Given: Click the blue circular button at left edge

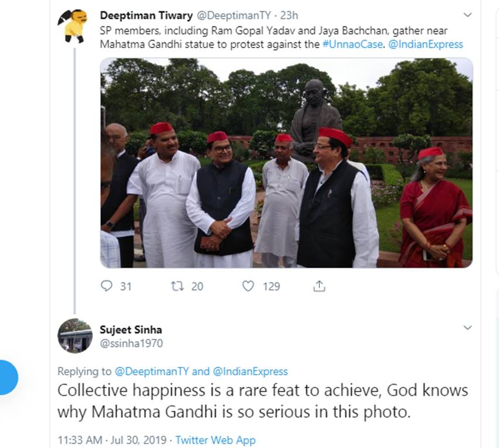Looking at the screenshot, I should tap(7, 378).
